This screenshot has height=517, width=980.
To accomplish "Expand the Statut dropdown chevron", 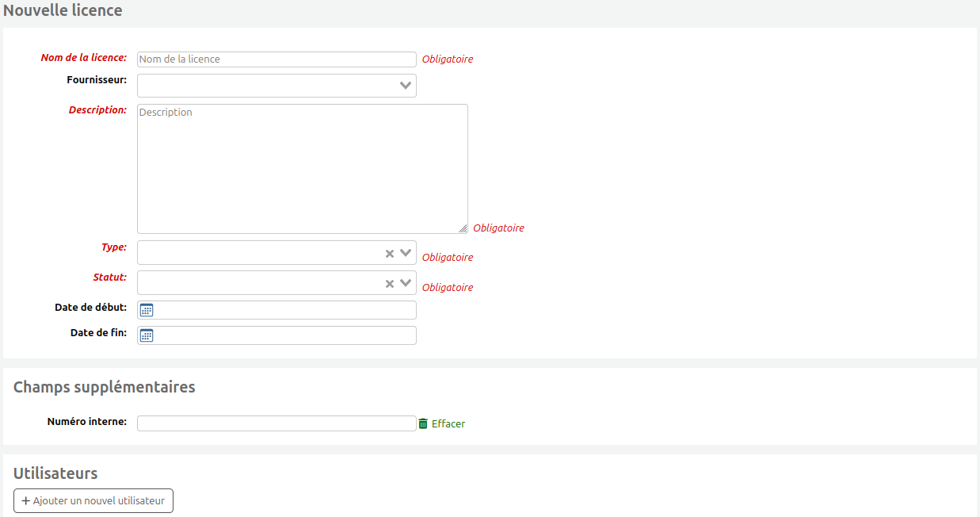I will [406, 283].
